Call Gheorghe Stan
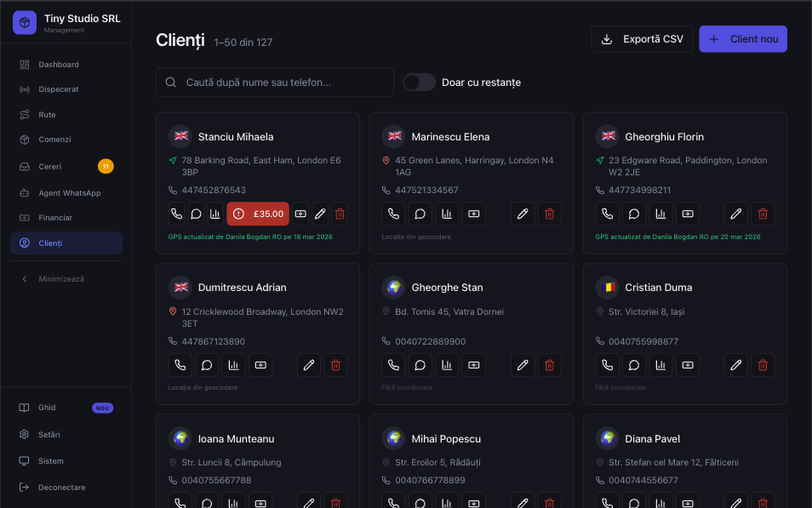The height and width of the screenshot is (508, 812). coord(393,365)
